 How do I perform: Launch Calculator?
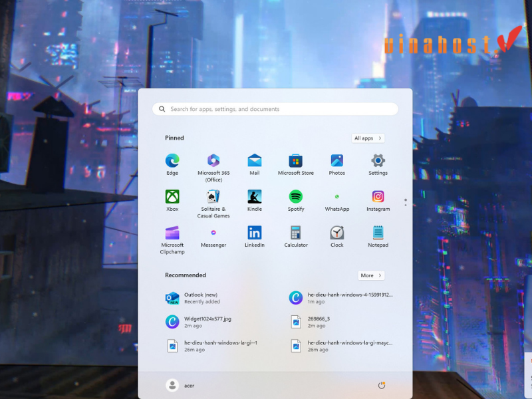point(296,237)
